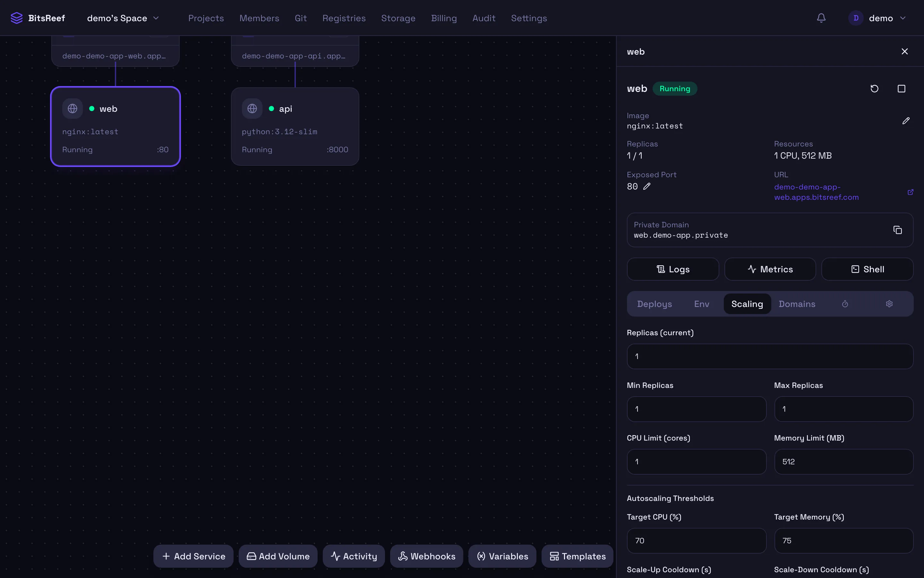Screen dimensions: 924x578
Task: Select the Scaling tab
Action: point(747,304)
